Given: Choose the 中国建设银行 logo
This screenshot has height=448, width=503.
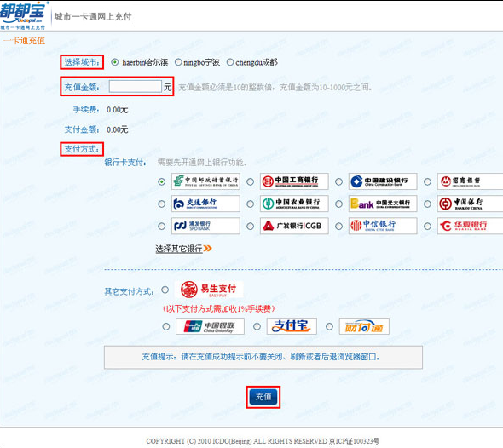Looking at the screenshot, I should [383, 181].
